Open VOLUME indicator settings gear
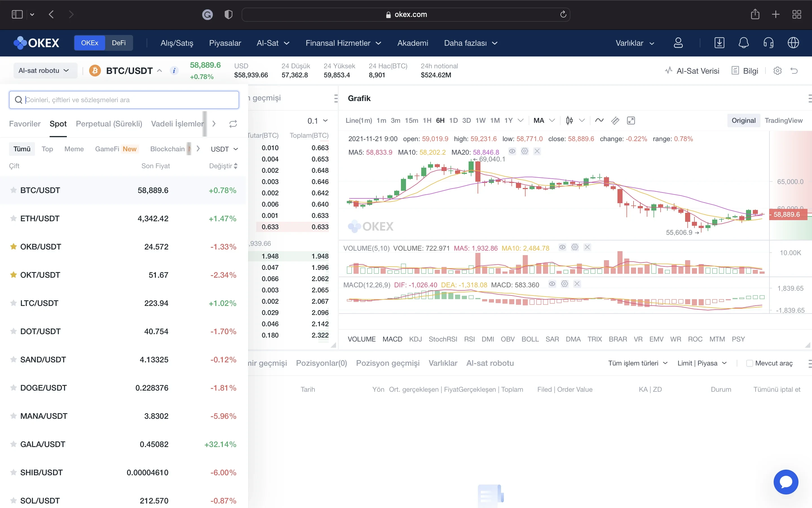 (x=575, y=247)
